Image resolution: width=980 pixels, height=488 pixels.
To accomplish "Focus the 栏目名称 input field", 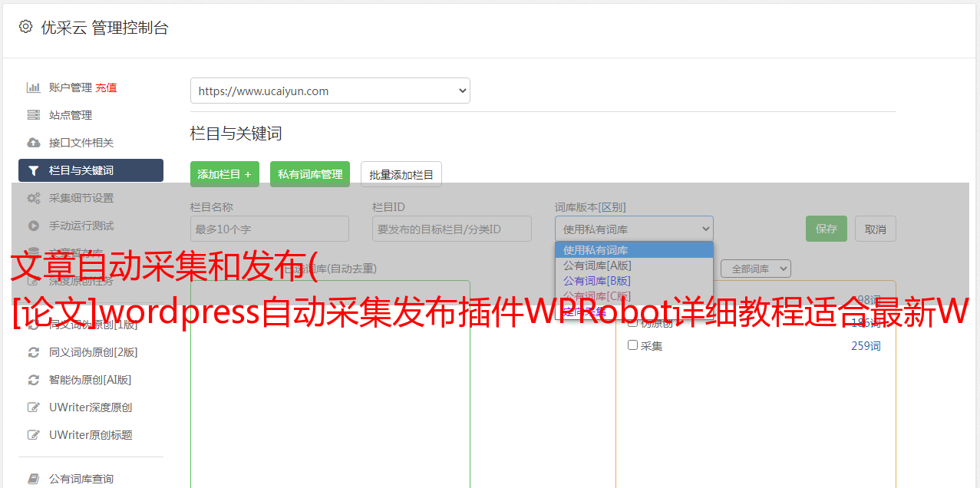I will [x=269, y=229].
